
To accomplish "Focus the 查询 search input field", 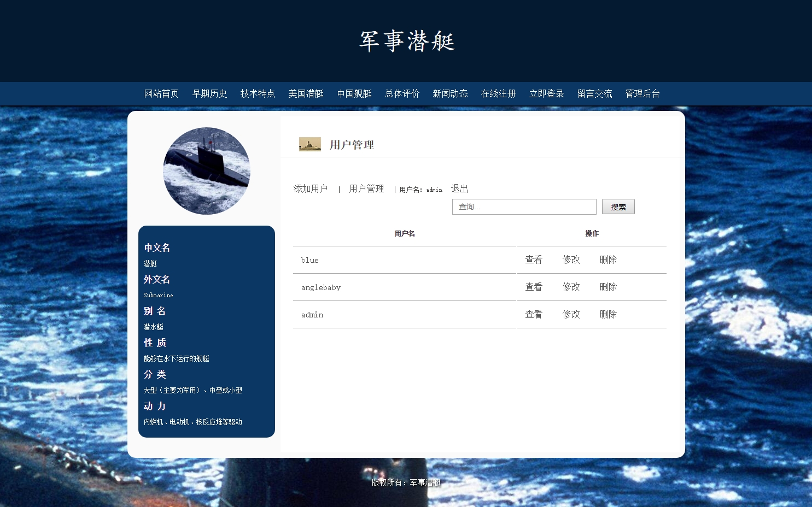I will [524, 207].
